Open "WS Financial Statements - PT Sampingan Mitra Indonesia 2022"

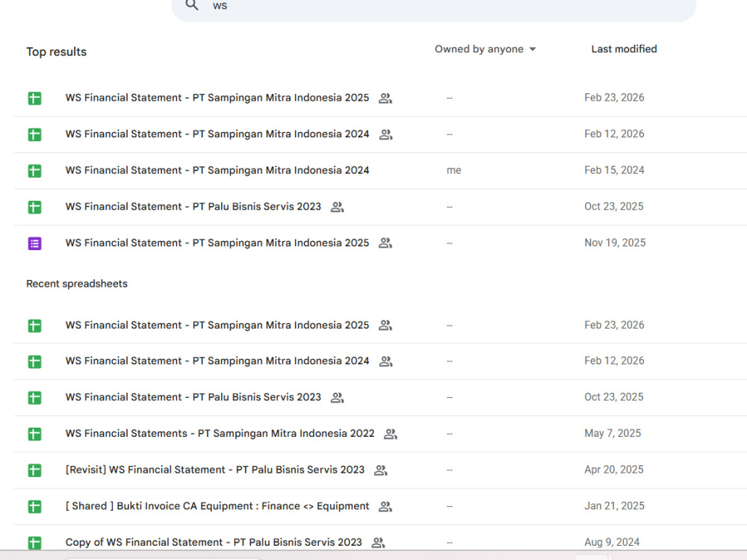pyautogui.click(x=220, y=433)
